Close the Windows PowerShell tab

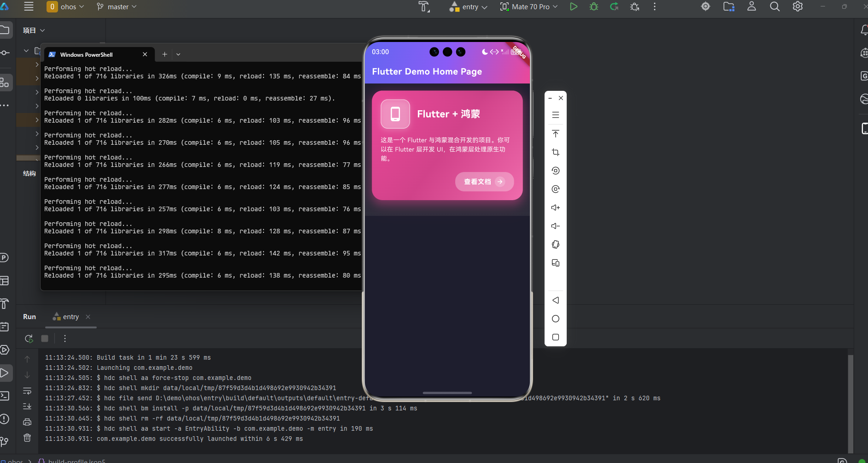[145, 54]
